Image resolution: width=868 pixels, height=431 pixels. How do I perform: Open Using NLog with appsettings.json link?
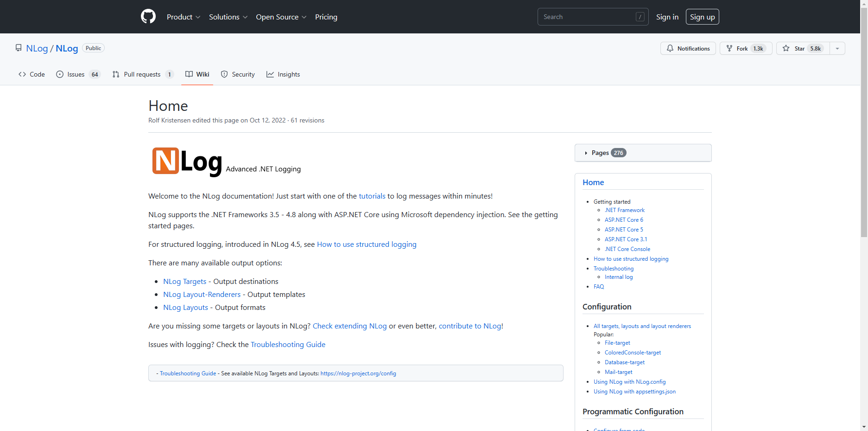[634, 392]
